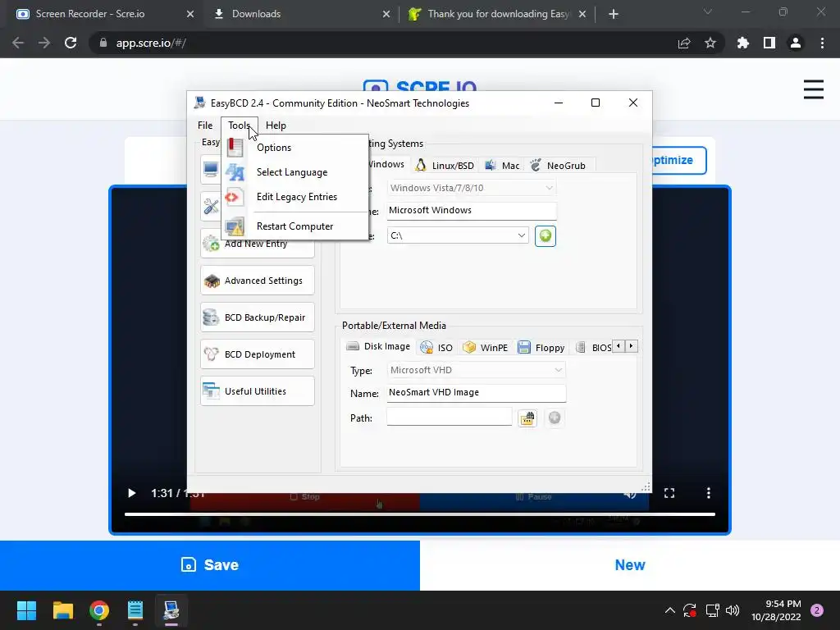Open a new browser tab
Viewport: 840px width, 630px height.
[614, 14]
